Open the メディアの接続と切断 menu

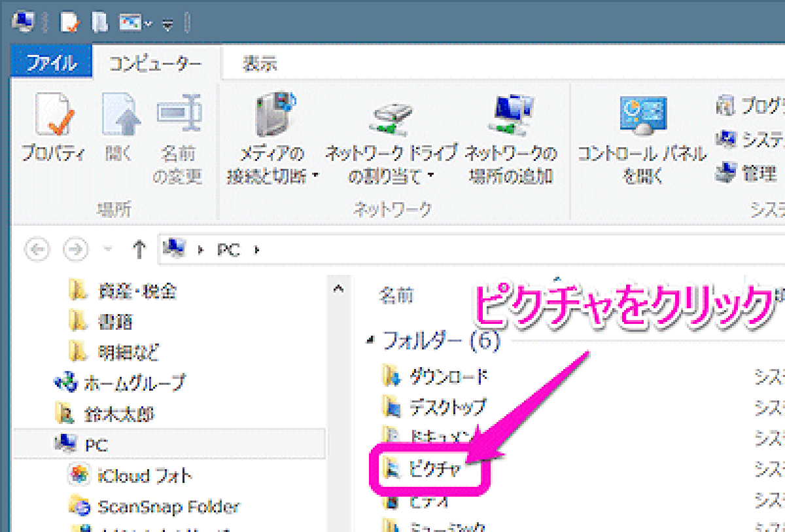tap(273, 137)
